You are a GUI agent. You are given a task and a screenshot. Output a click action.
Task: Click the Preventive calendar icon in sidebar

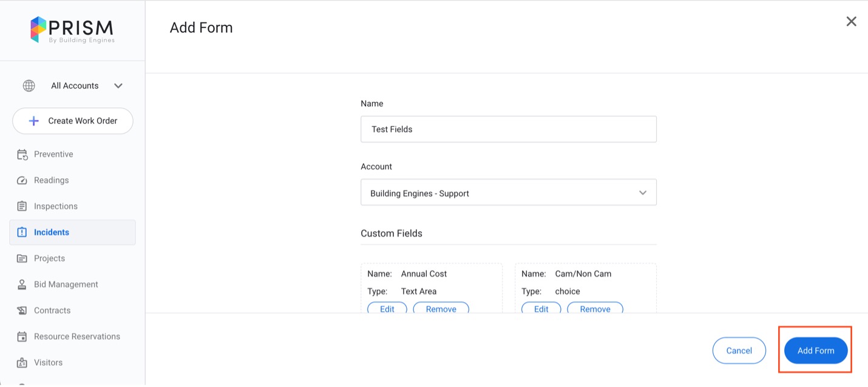click(22, 155)
